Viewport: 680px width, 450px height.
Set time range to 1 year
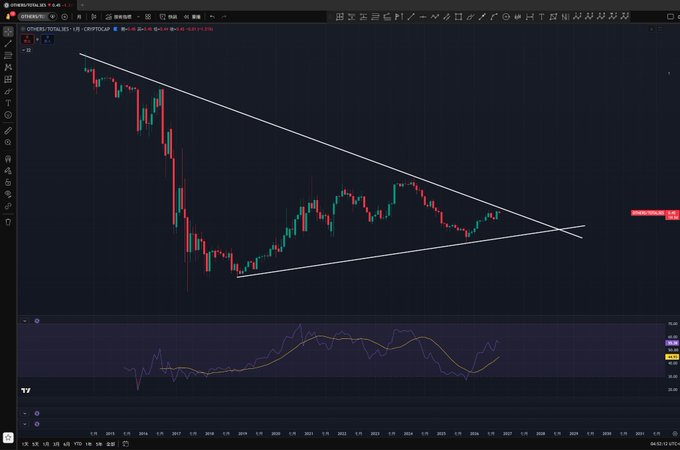coord(88,444)
